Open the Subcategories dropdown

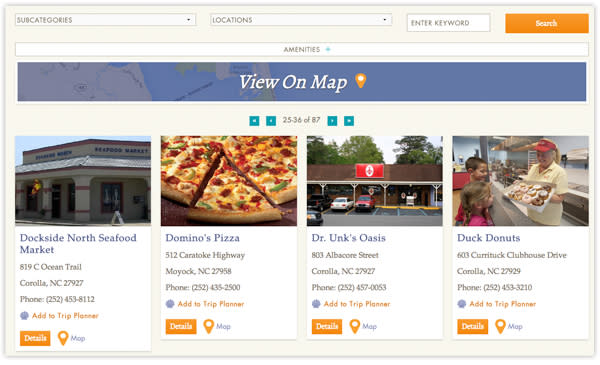pyautogui.click(x=106, y=20)
